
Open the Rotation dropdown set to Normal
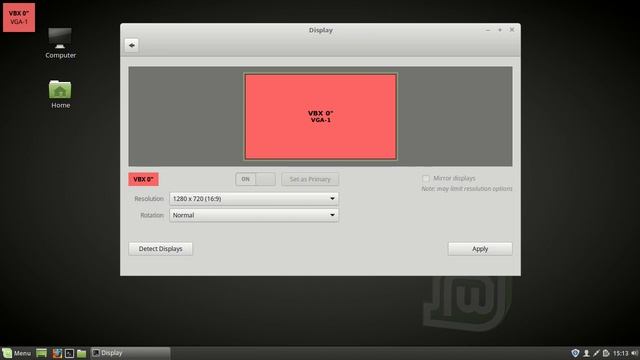tap(254, 215)
